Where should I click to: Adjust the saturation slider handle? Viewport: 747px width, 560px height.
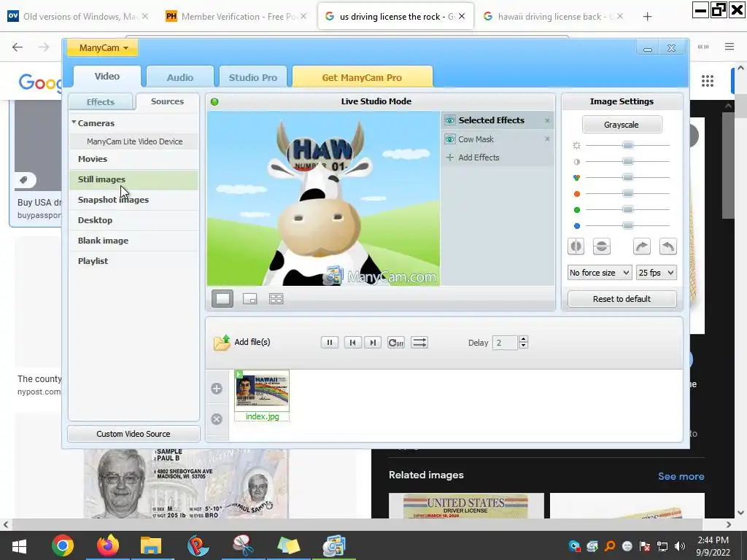[628, 177]
